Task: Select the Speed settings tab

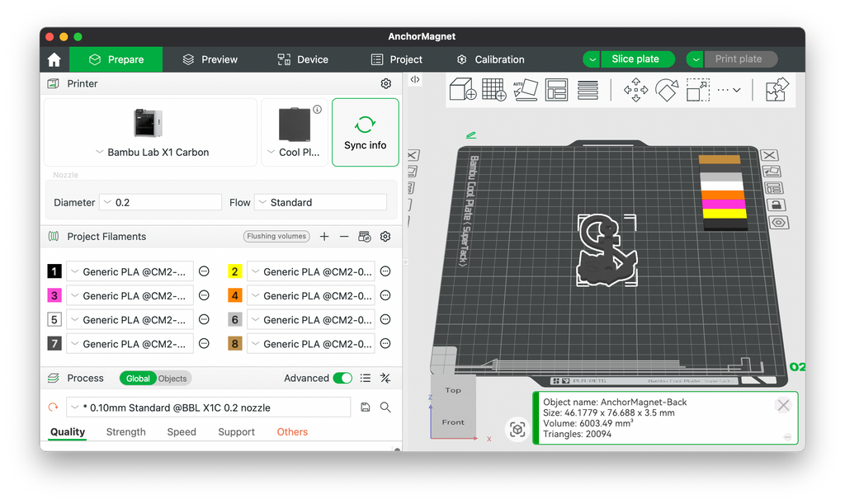Action: point(182,432)
